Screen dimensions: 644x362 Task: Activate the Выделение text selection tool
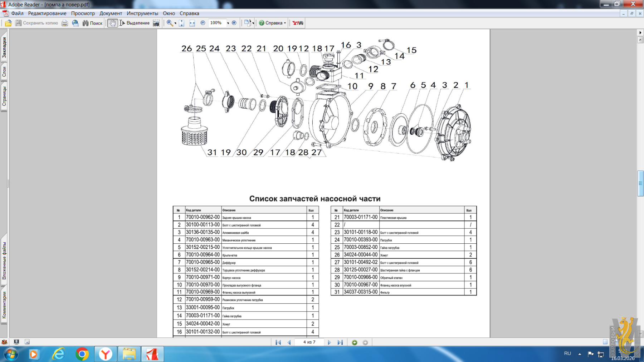tap(135, 23)
